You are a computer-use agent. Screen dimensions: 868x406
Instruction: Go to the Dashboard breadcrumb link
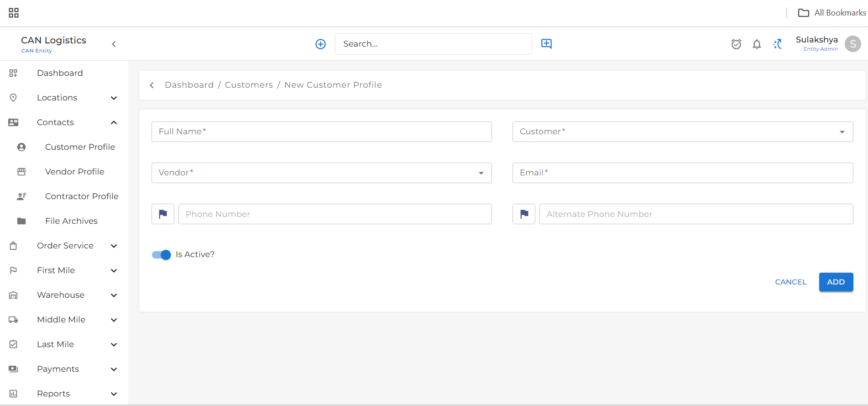pos(189,85)
